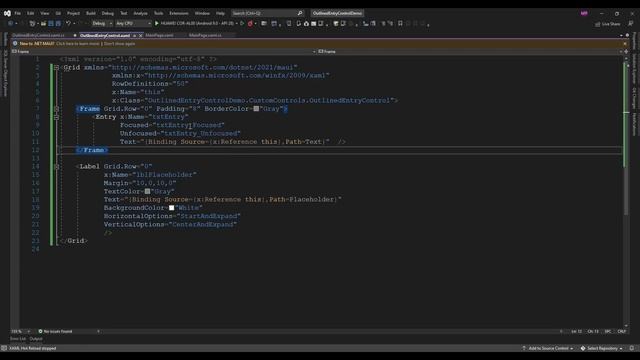Click the Save toolbar icon
The image size is (640, 360).
tap(51, 24)
